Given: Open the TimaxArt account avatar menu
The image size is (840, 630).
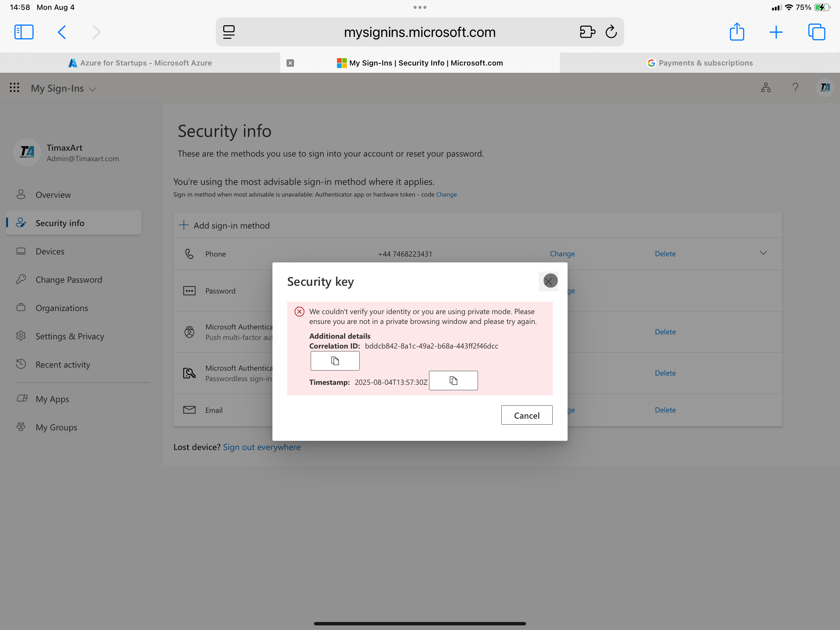Looking at the screenshot, I should tap(824, 88).
